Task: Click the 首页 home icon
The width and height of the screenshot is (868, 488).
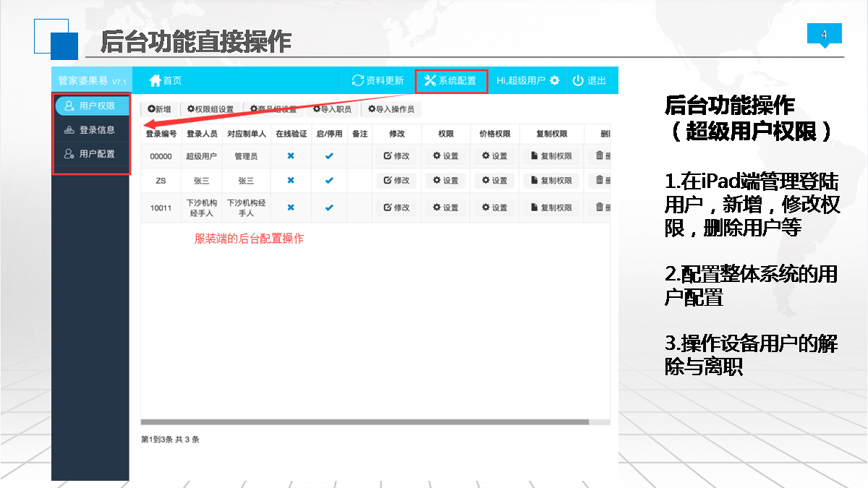Action: (155, 81)
